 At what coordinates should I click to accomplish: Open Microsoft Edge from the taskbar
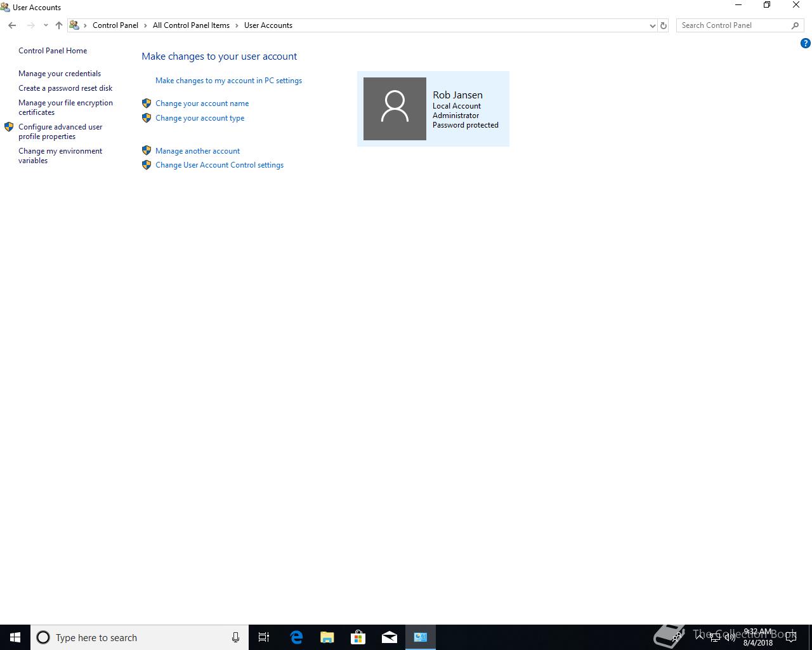(x=296, y=637)
